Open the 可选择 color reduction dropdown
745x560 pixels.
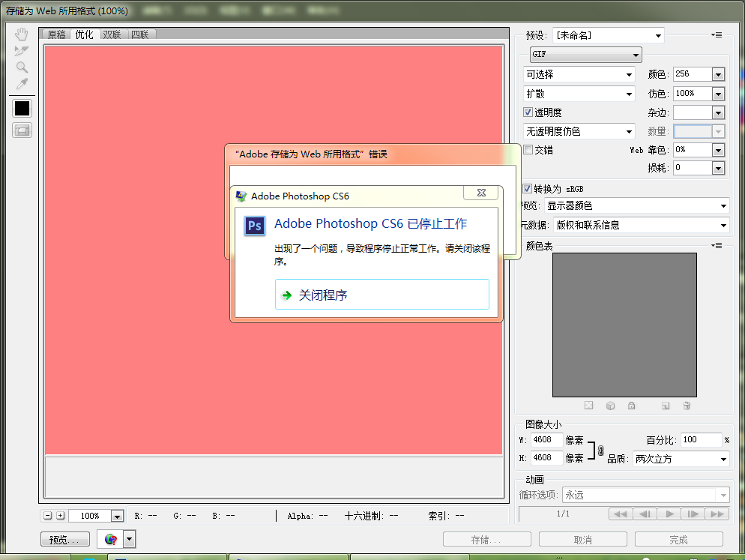[579, 75]
